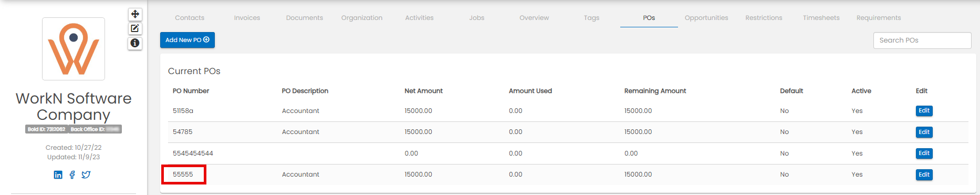The width and height of the screenshot is (980, 195).
Task: Edit PO 54785
Action: pyautogui.click(x=924, y=132)
